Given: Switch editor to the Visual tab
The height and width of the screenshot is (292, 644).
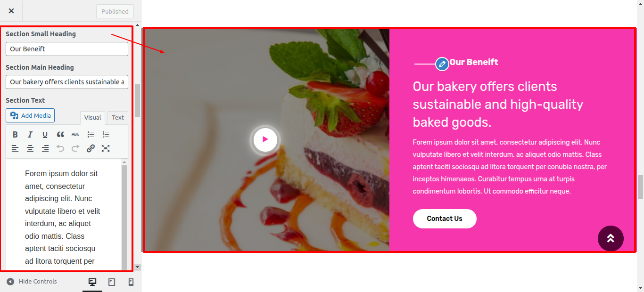Looking at the screenshot, I should pos(92,118).
